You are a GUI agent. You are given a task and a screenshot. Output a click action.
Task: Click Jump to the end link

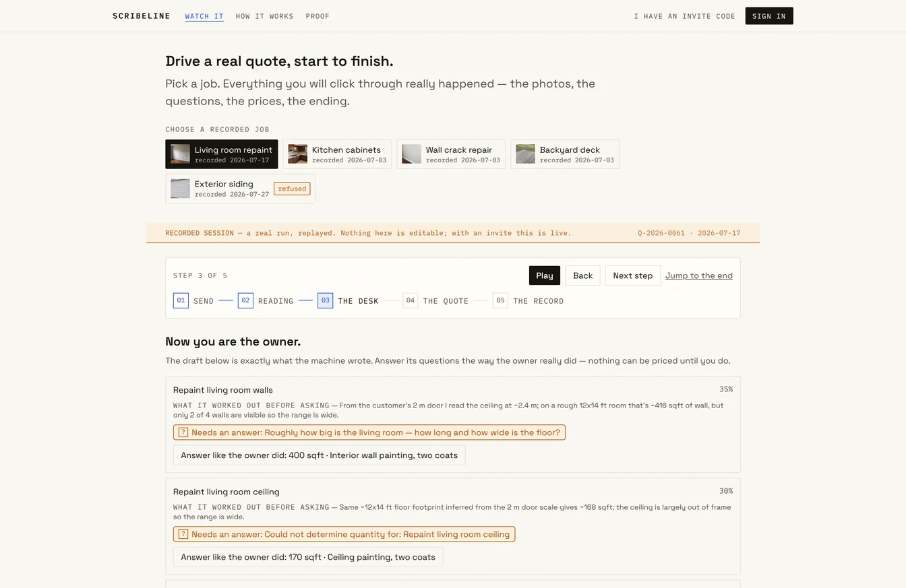coord(699,275)
